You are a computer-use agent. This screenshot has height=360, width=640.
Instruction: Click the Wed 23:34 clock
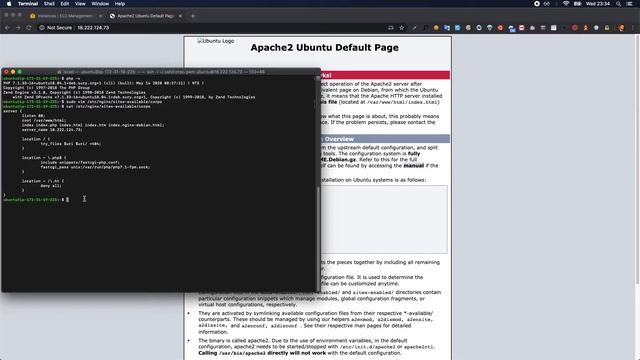pos(598,4)
